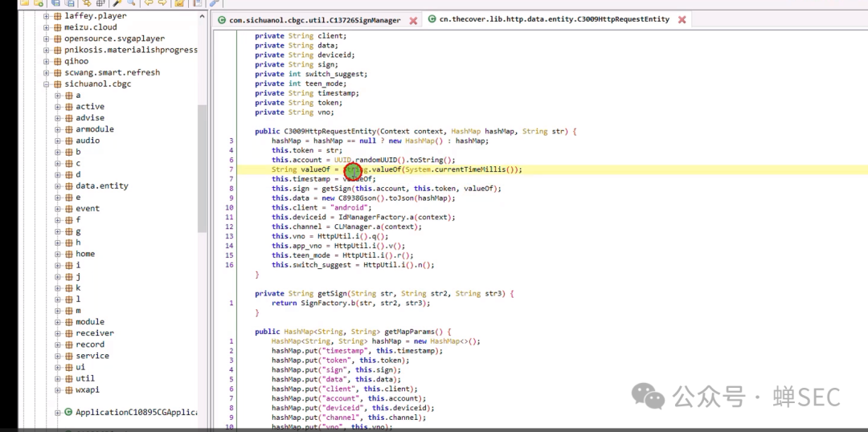Expand the meizu.cloud package node
The width and height of the screenshot is (868, 432).
[47, 27]
